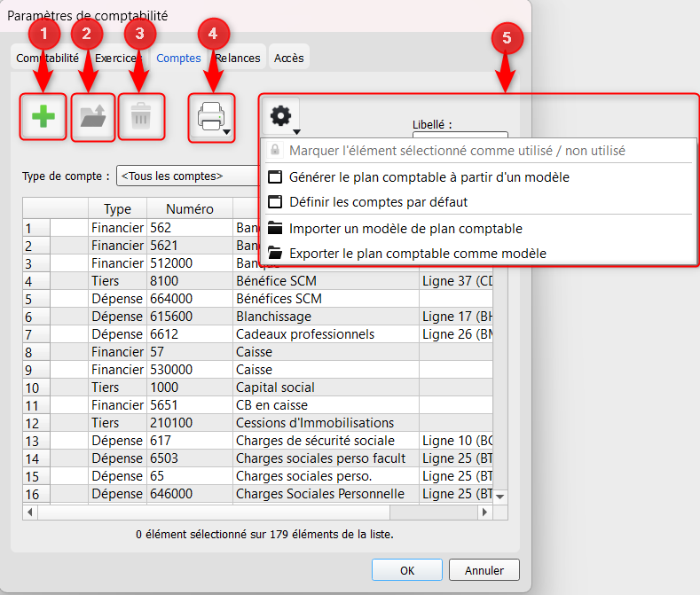This screenshot has width=700, height=595.
Task: Select the Blanchissage cell
Action: pyautogui.click(x=326, y=317)
